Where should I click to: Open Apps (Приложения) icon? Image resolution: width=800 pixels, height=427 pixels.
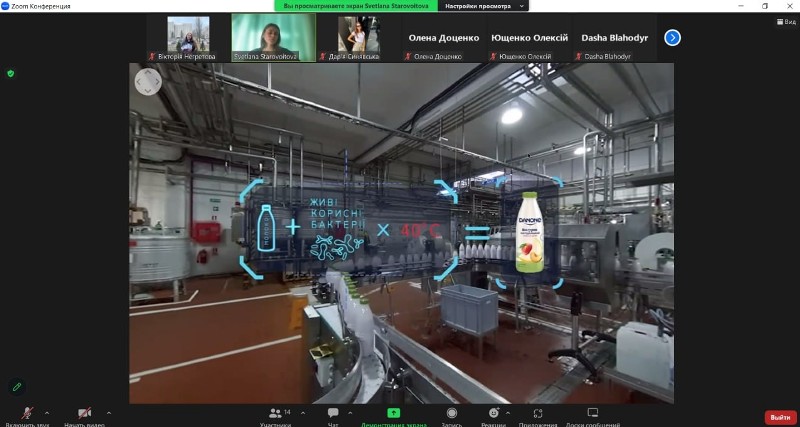pyautogui.click(x=538, y=413)
